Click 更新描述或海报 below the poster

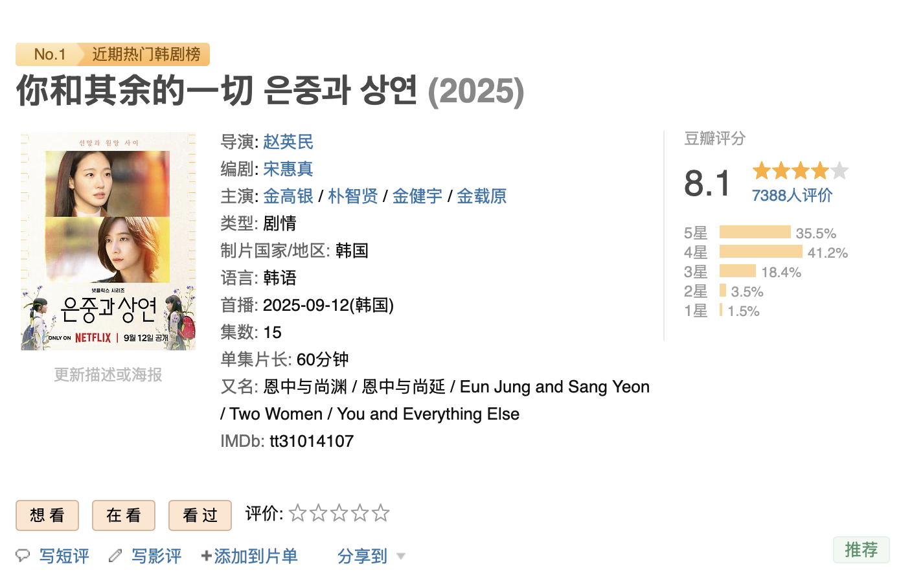[108, 375]
